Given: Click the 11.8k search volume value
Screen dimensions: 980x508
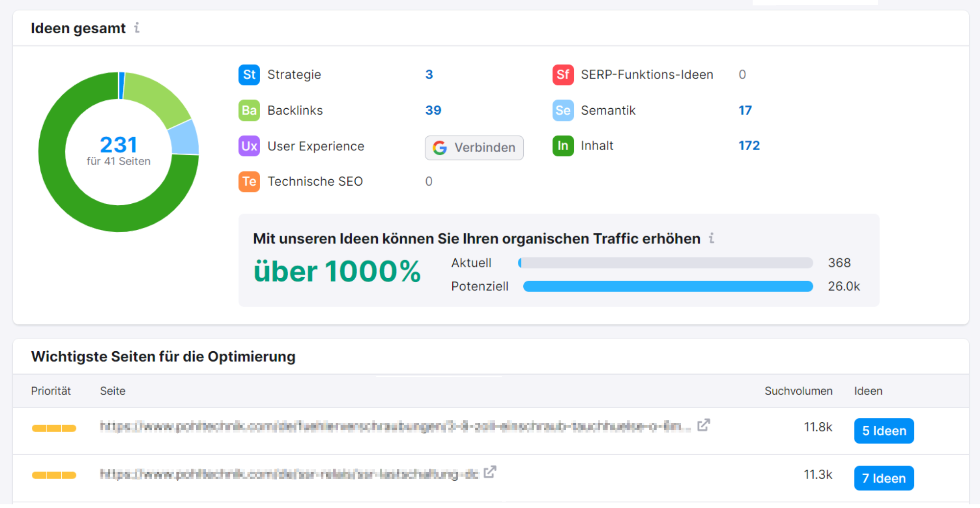Looking at the screenshot, I should point(818,427).
